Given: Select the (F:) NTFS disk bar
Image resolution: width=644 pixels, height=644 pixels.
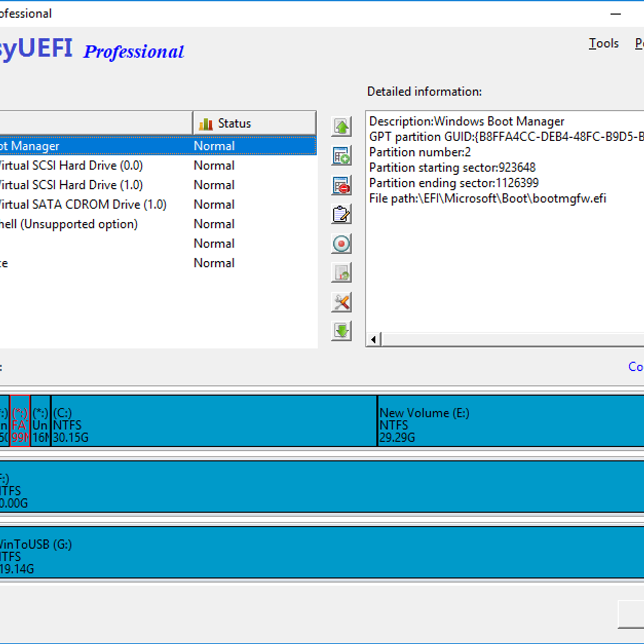Looking at the screenshot, I should pyautogui.click(x=322, y=487).
